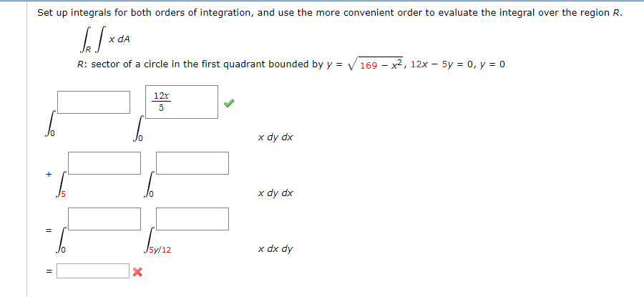The height and width of the screenshot is (297, 644).
Task: Click the first 'x dy dx' integrand label
Action: (275, 137)
